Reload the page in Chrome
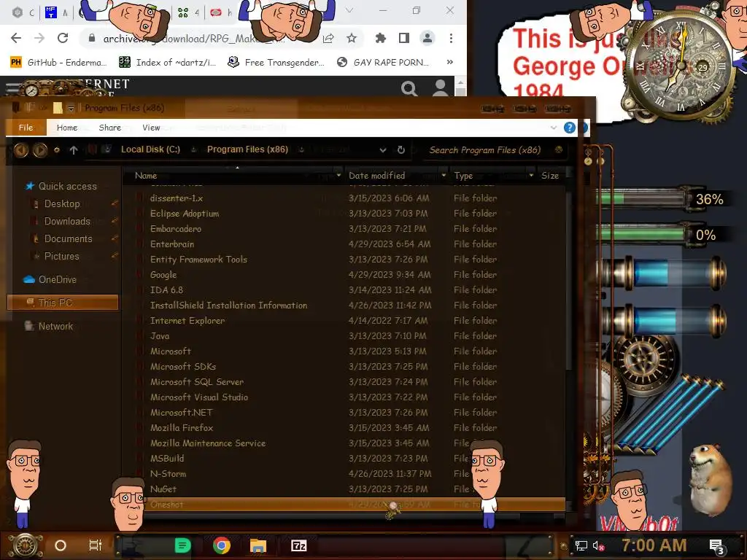 63,38
